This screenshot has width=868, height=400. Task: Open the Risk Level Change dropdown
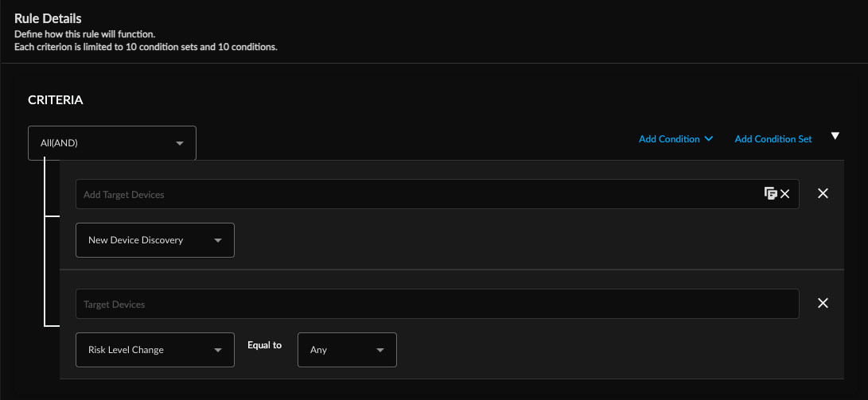154,350
